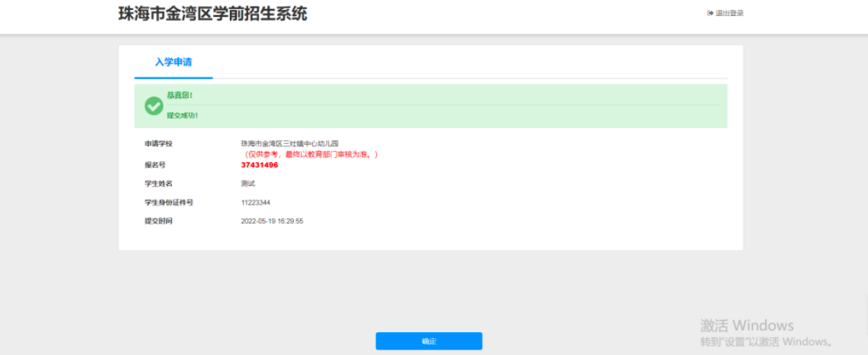Click the logout arrow icon
Image resolution: width=868 pixels, height=355 pixels.
pos(710,13)
